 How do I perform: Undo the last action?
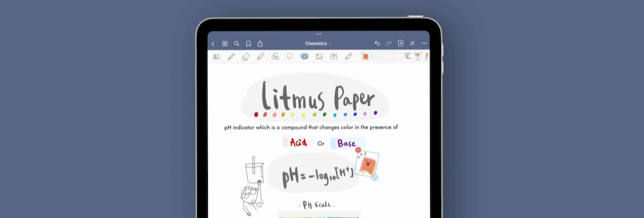(377, 44)
